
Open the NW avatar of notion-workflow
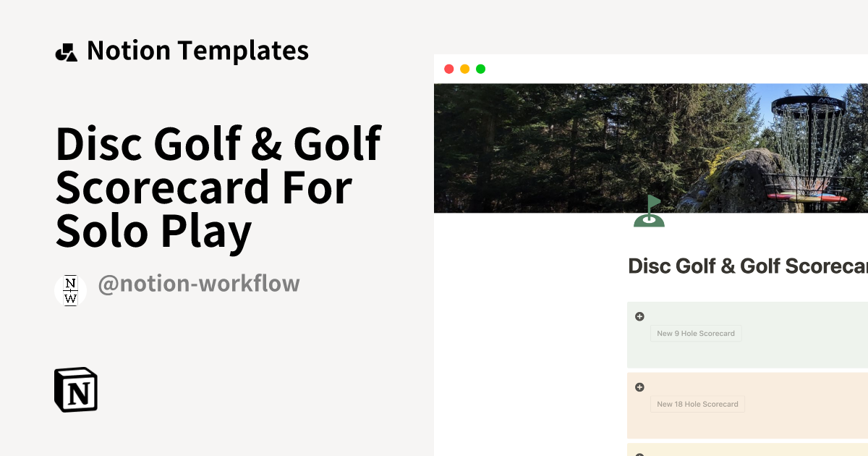point(70,290)
